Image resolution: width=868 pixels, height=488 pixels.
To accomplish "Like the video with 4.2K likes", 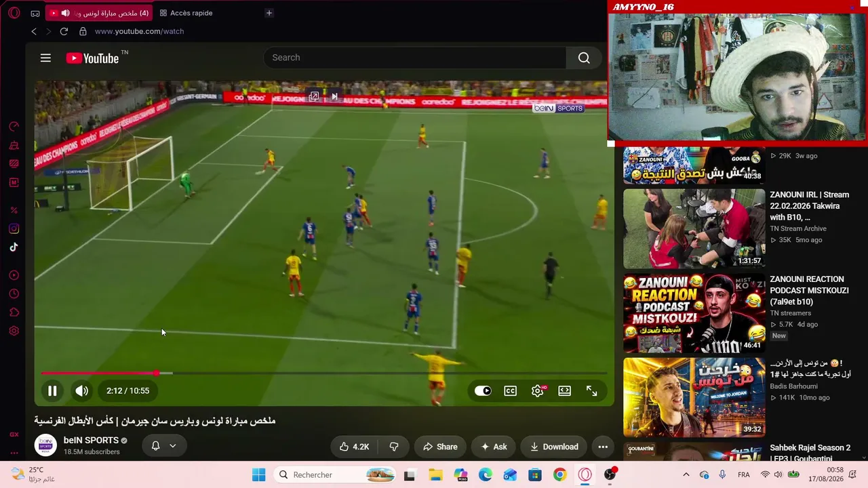I will tap(355, 447).
